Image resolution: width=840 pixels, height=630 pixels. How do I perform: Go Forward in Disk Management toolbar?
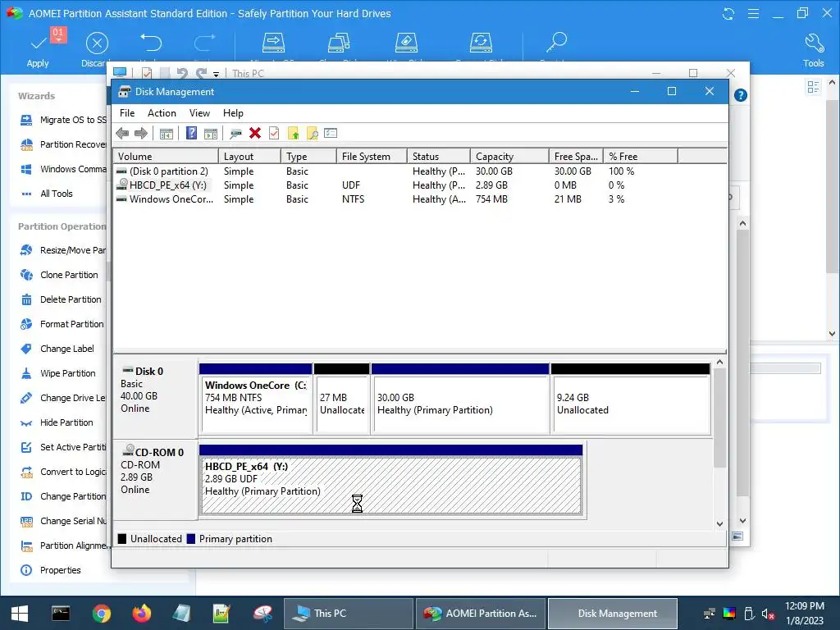tap(141, 133)
